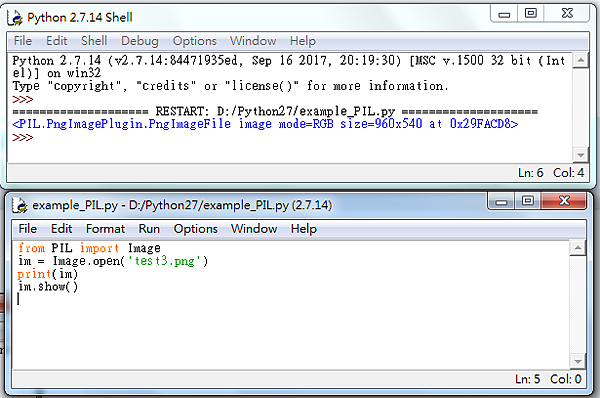This screenshot has height=398, width=600.
Task: Click 'Col: 0' in editor status bar
Action: [566, 379]
